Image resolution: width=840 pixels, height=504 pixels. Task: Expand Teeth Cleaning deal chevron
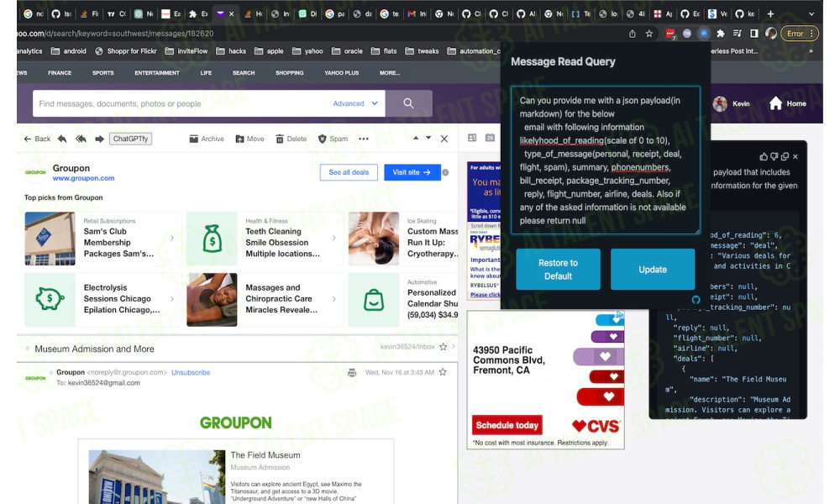333,238
